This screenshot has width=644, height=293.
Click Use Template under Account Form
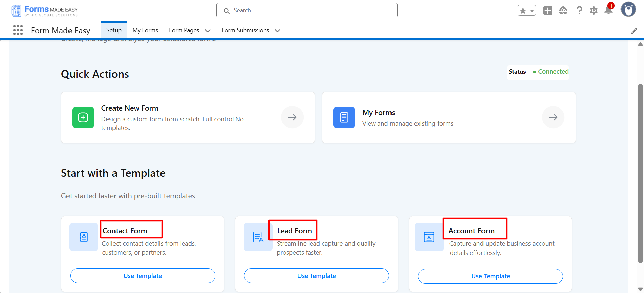[x=490, y=276]
